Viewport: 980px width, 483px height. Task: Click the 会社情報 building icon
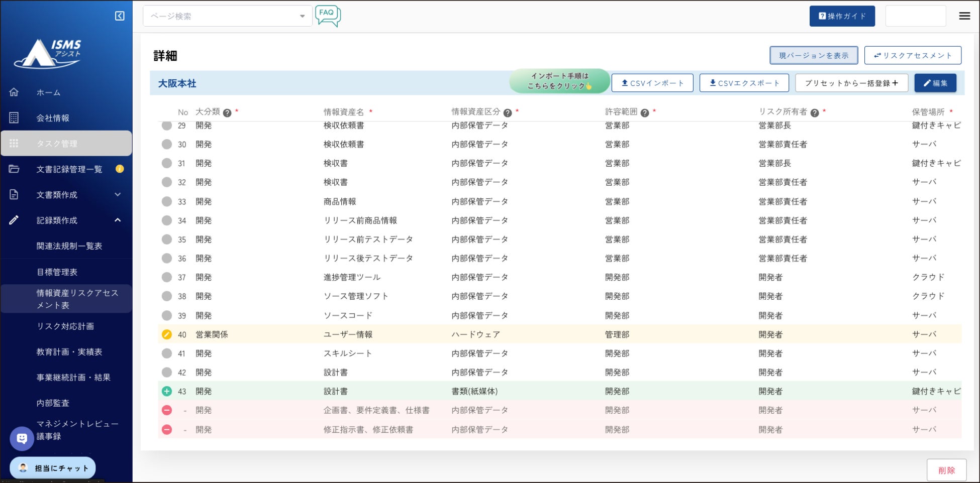[x=14, y=118]
